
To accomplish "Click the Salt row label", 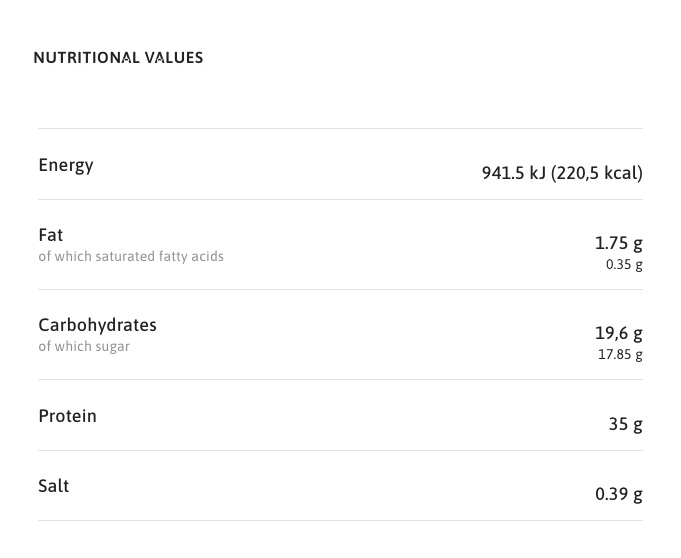I will (54, 485).
